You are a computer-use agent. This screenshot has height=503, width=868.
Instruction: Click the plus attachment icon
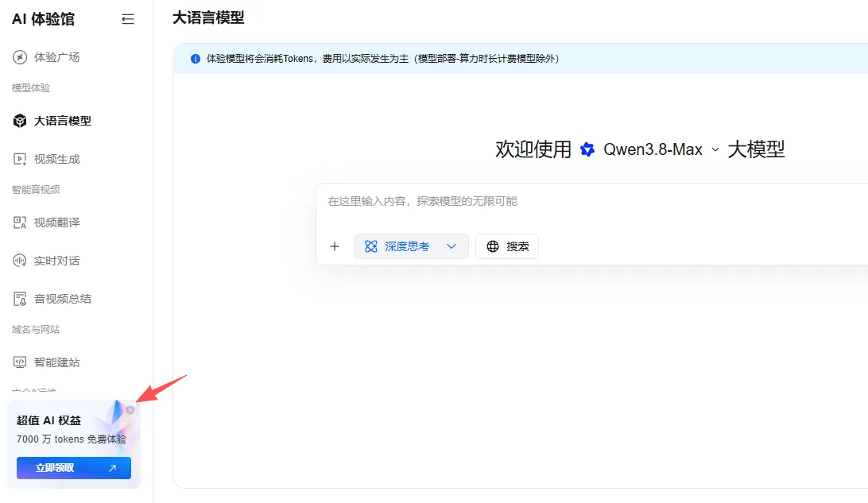[x=335, y=246]
